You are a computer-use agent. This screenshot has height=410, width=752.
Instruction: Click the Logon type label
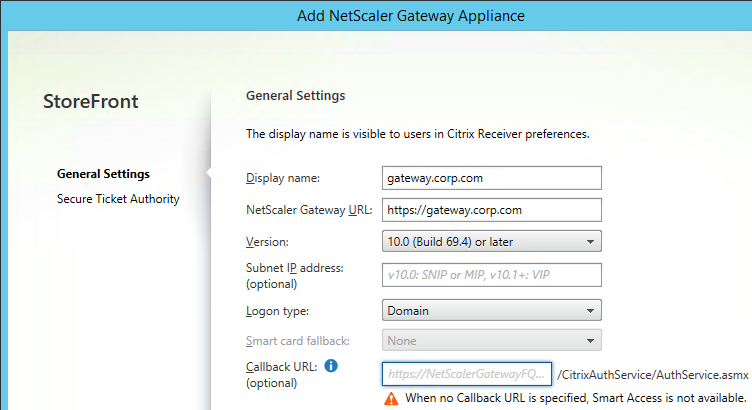pos(277,311)
